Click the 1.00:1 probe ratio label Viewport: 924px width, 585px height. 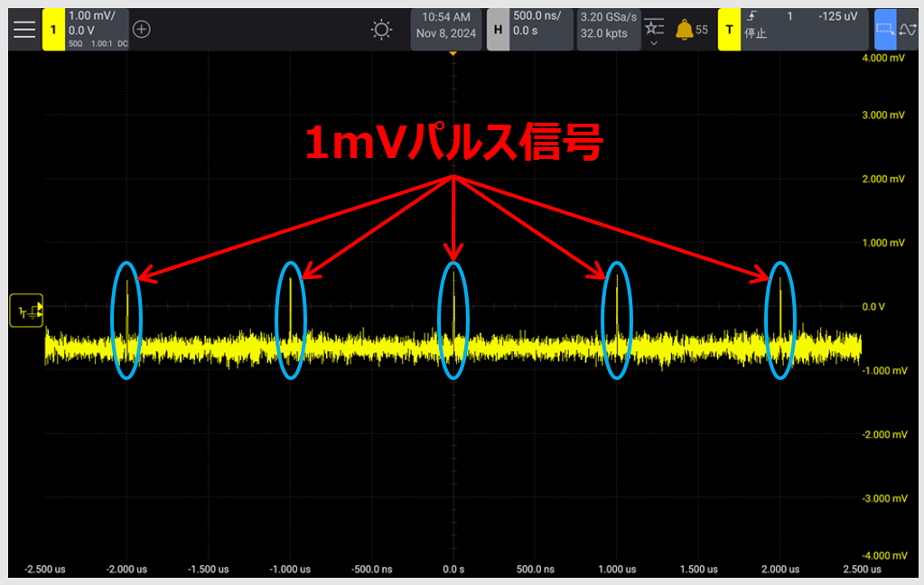[101, 43]
